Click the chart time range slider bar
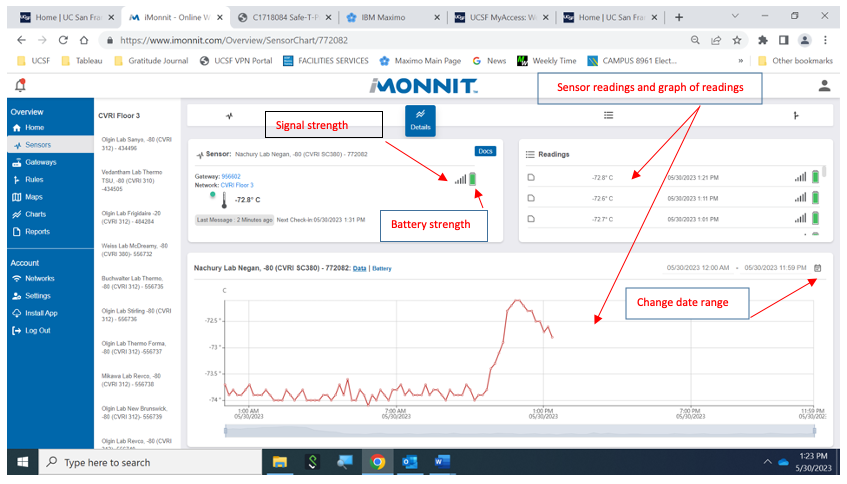 pos(520,431)
